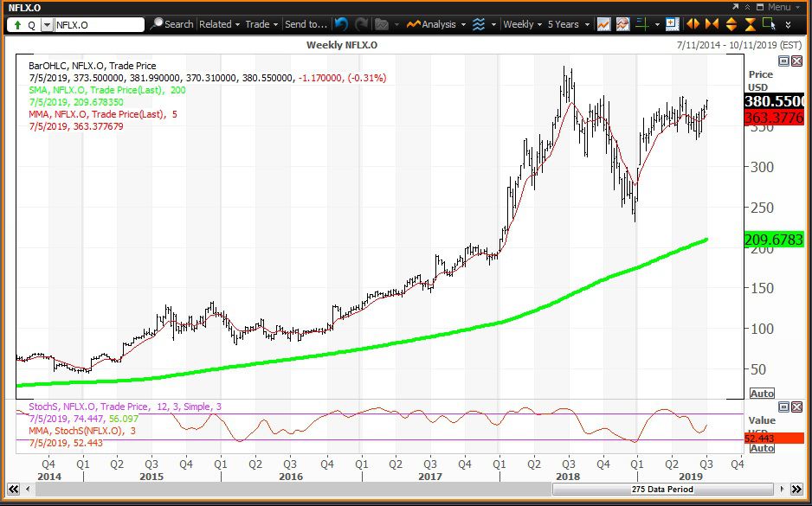Image resolution: width=812 pixels, height=506 pixels.
Task: Close the price chart panel
Action: [796, 61]
